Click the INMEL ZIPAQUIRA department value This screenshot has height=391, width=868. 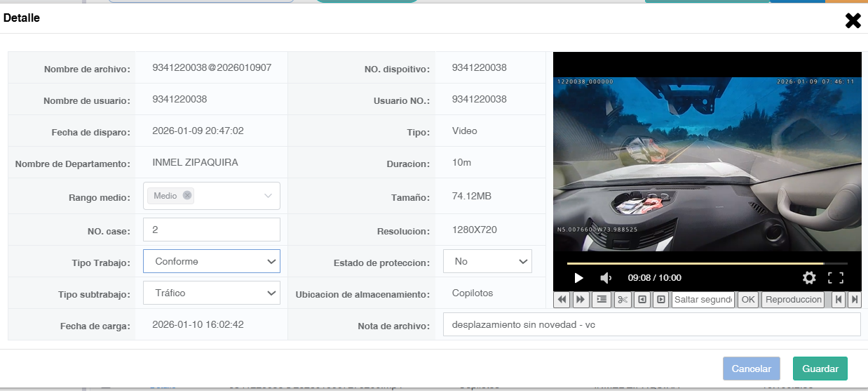(195, 162)
